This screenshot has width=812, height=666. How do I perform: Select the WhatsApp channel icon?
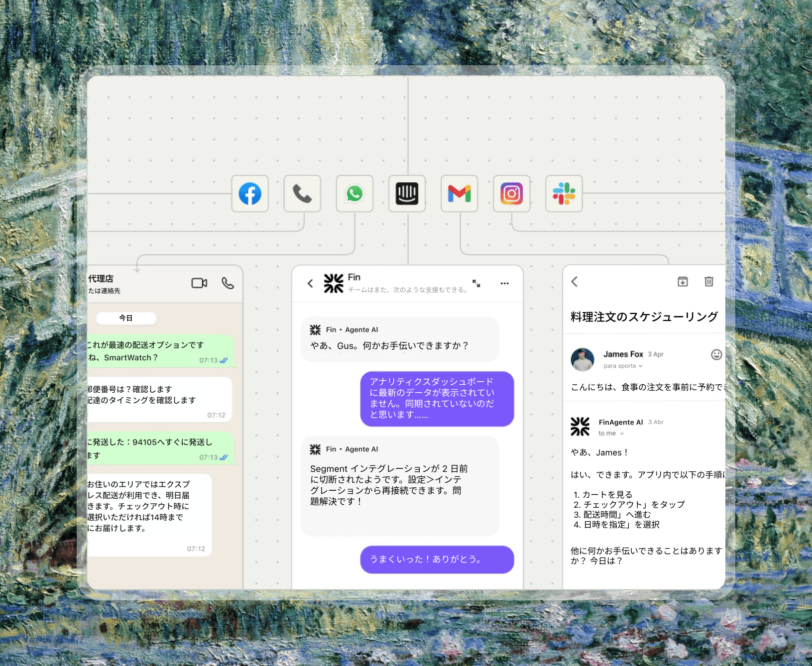click(354, 194)
